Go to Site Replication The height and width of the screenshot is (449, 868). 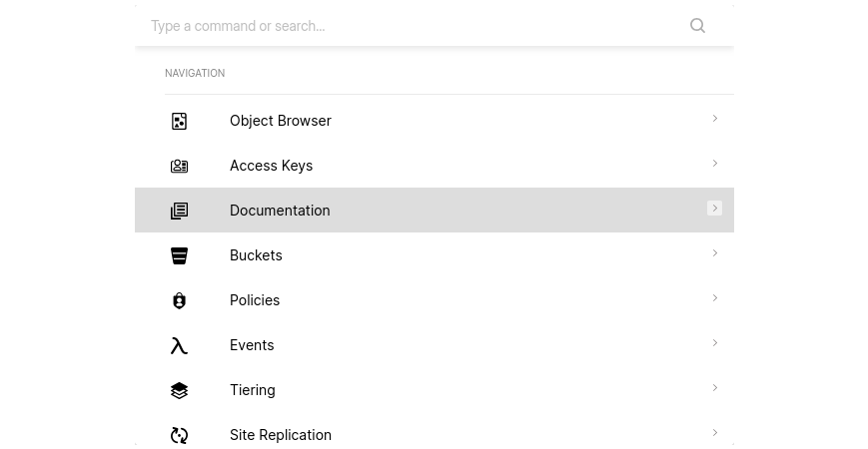[434, 434]
